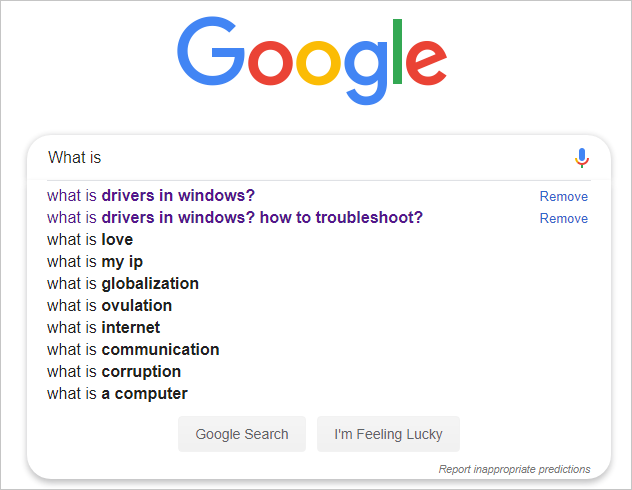Select "what is drivers in windows? how to troubleshoot?"
The height and width of the screenshot is (490, 632).
click(234, 218)
